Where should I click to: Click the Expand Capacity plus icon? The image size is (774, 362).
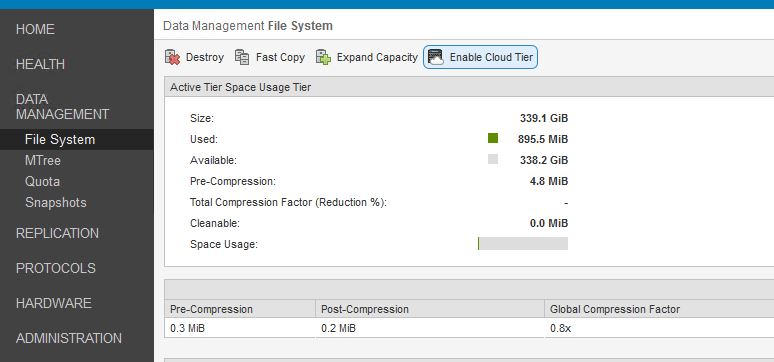click(x=323, y=57)
